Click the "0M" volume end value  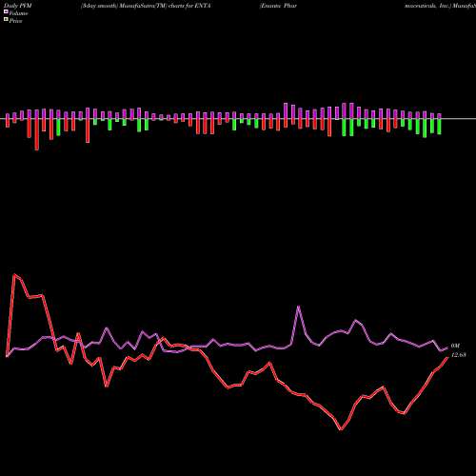click(455, 346)
